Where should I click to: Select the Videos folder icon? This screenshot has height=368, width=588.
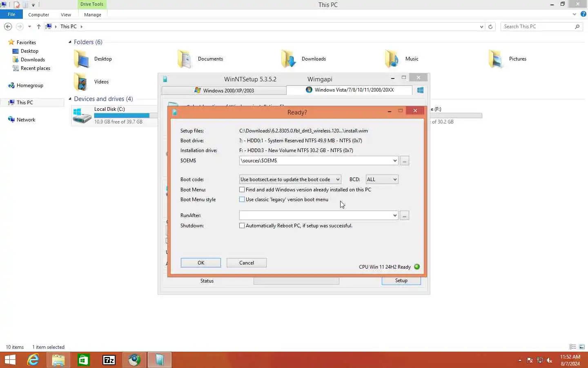(x=81, y=82)
